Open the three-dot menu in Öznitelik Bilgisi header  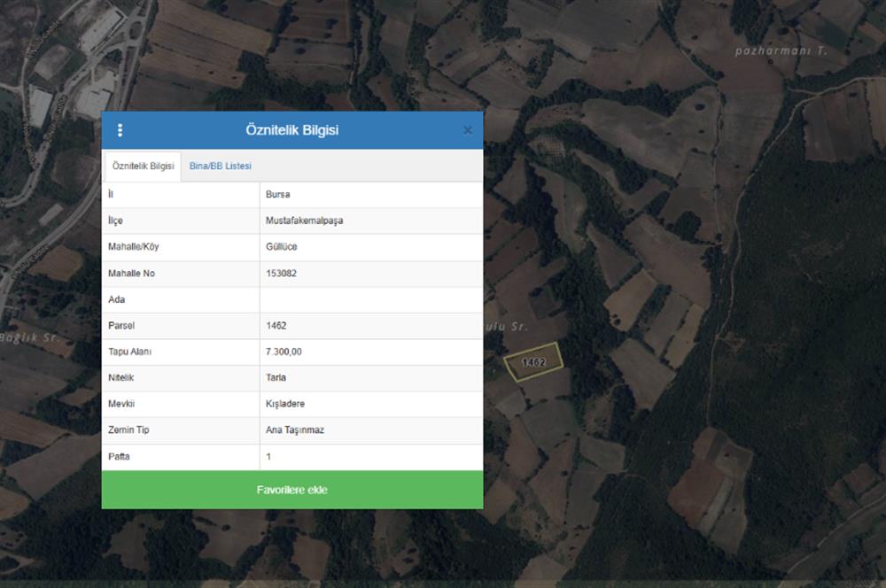click(120, 130)
